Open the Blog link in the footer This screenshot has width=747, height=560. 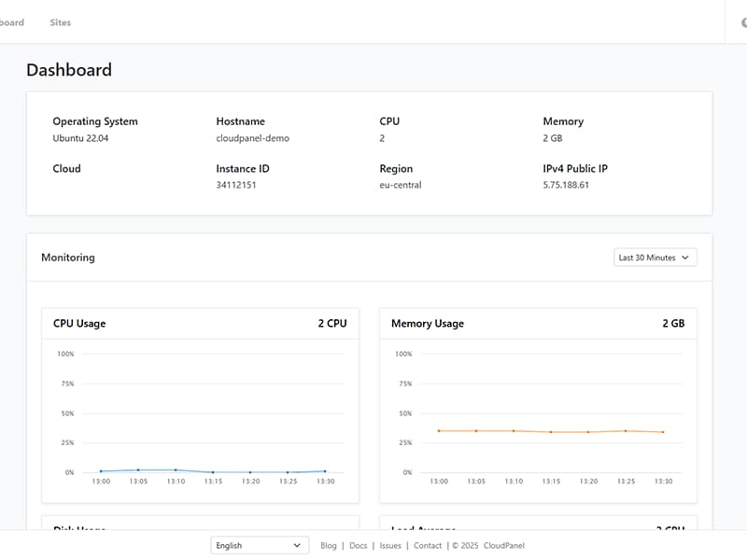(329, 545)
